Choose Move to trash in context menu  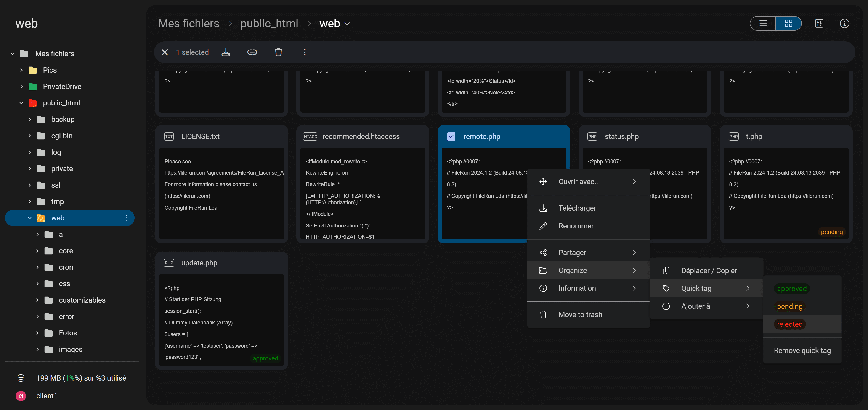[x=580, y=314]
